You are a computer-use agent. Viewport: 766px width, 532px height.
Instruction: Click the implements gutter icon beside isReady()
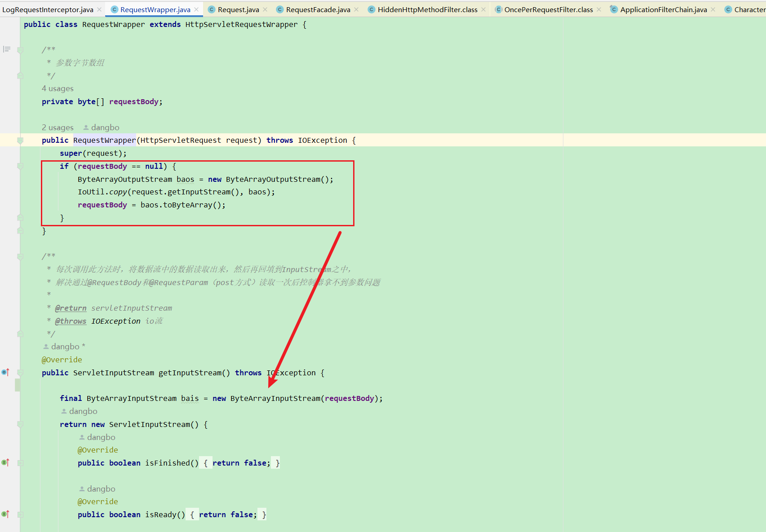pos(5,514)
